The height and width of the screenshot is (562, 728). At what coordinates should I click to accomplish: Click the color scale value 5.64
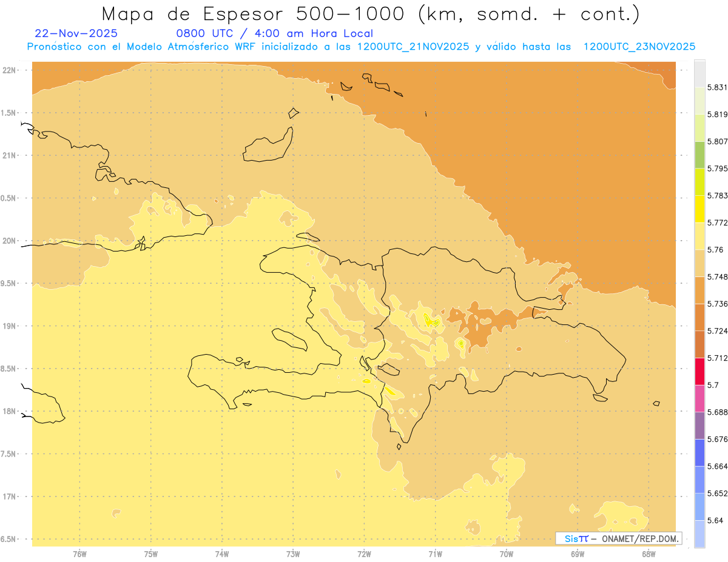coord(715,521)
